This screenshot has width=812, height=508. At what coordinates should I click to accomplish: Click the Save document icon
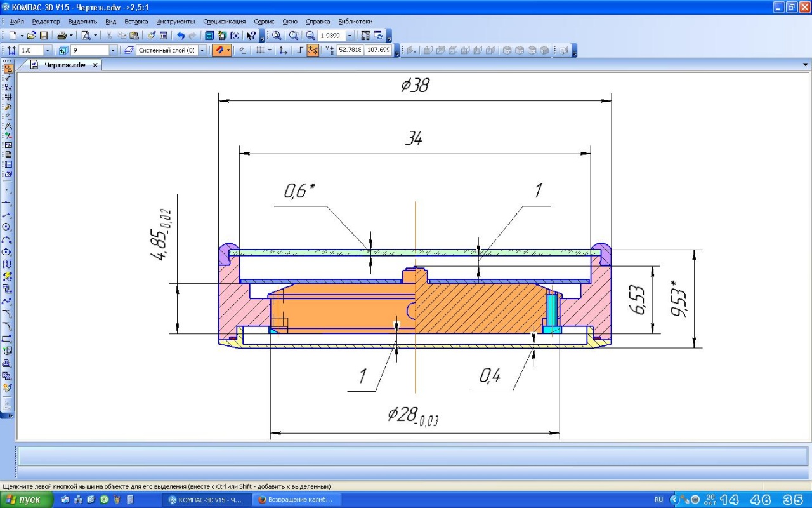coord(44,36)
